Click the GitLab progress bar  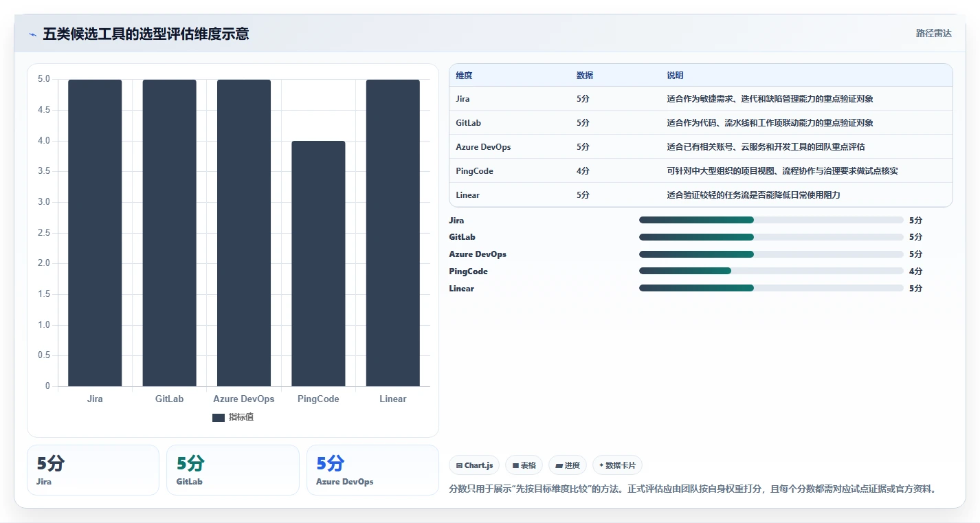771,237
